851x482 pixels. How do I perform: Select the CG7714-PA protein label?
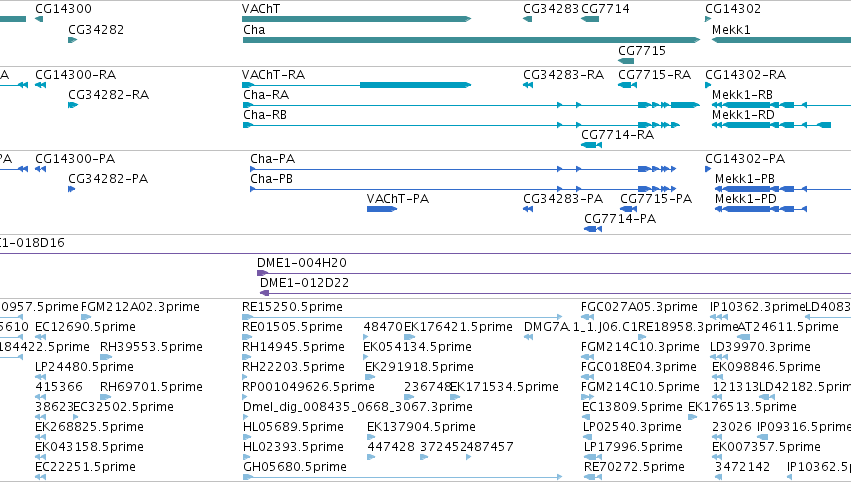pos(620,219)
